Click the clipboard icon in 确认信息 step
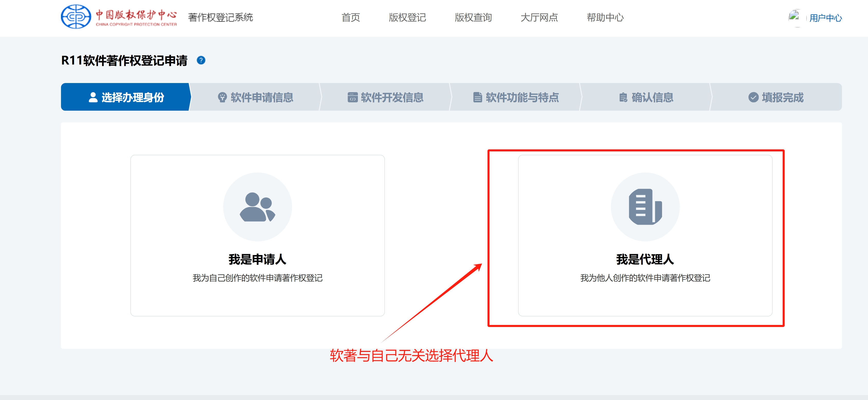Screen dimensions: 868x400 coord(623,97)
